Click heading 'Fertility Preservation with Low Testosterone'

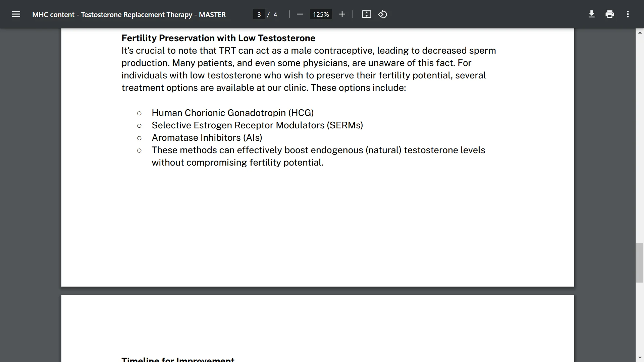[218, 38]
